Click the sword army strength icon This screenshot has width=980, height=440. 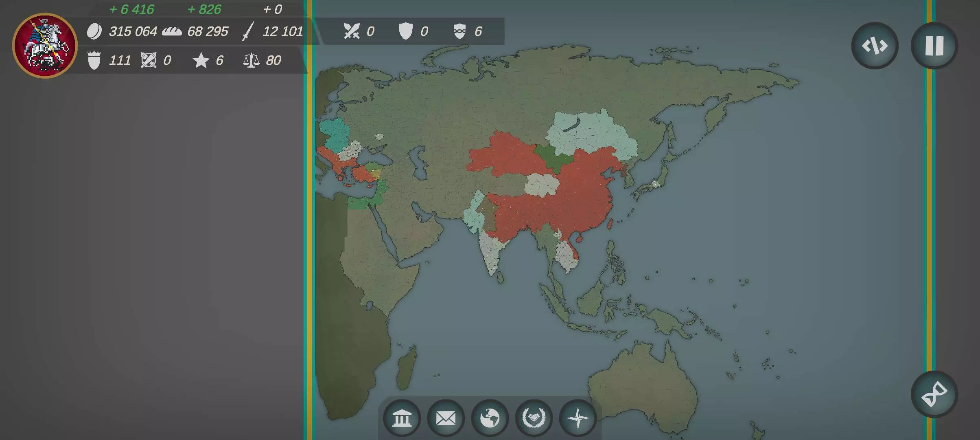coord(247,31)
